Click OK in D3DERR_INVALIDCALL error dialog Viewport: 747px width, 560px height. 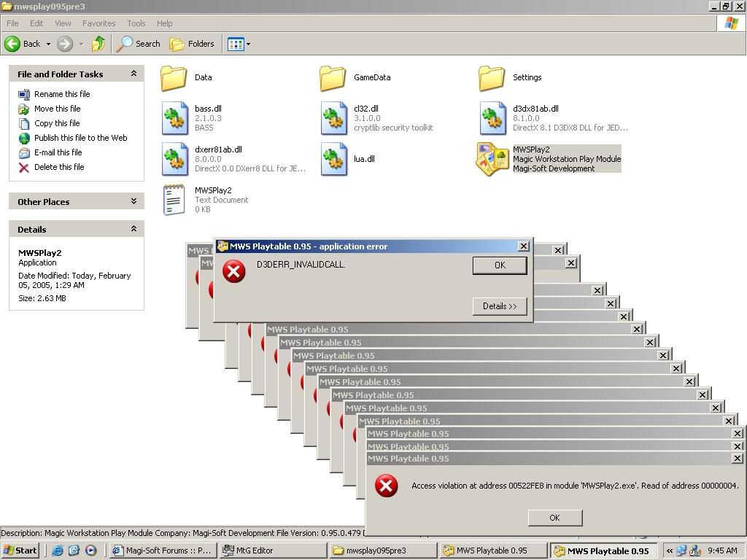(500, 265)
